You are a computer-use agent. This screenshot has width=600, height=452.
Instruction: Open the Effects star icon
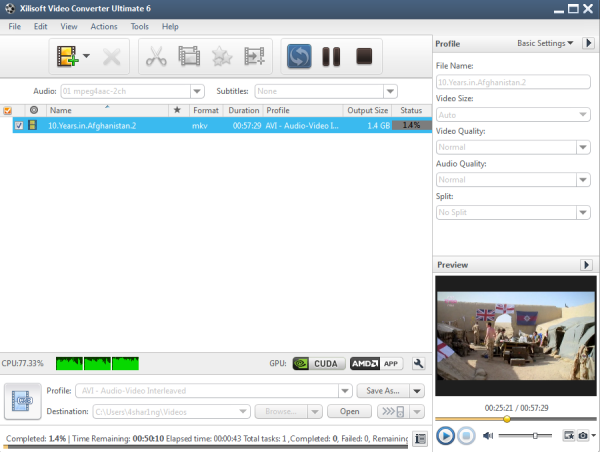222,56
